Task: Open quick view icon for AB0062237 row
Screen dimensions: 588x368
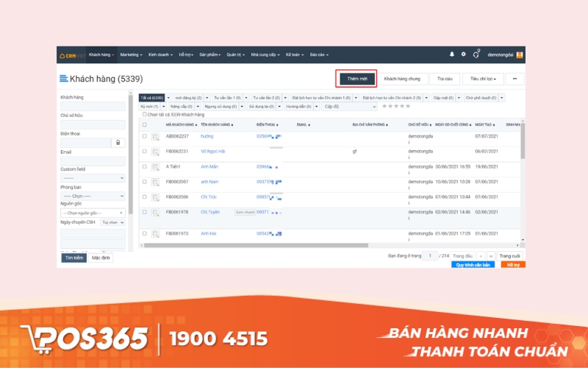Action: [155, 137]
